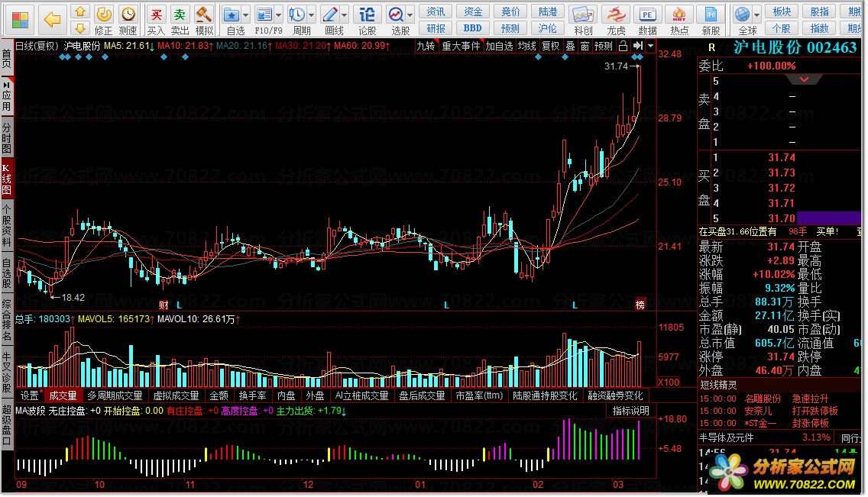Viewport: 868px width, 497px height.
Task: Open 名雕股份 in 短线精灵 list
Action: 763,399
